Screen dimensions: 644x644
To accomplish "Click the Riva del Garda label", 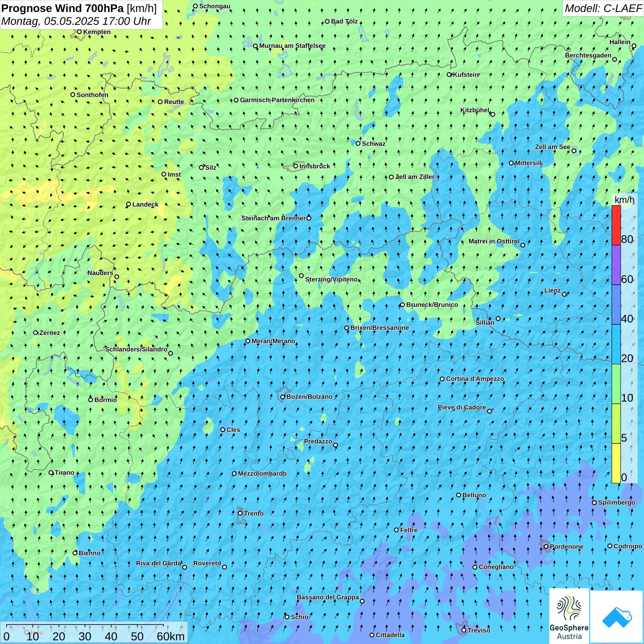I will [x=159, y=563].
